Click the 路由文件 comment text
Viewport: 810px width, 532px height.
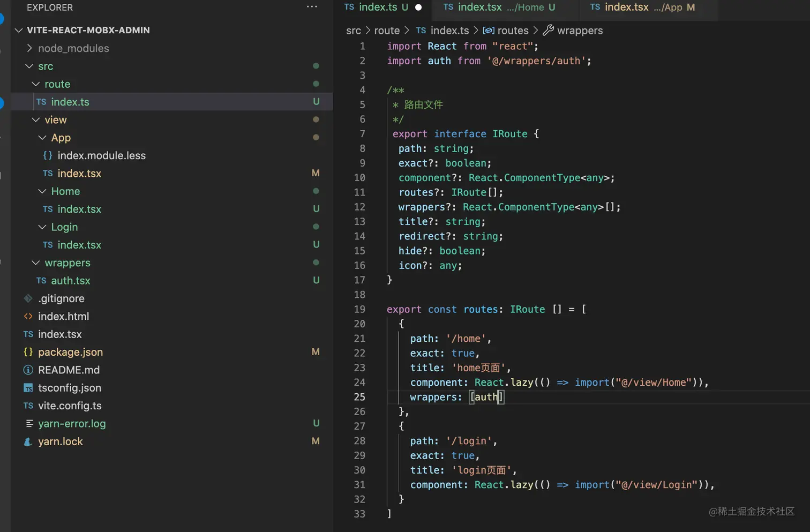[423, 104]
